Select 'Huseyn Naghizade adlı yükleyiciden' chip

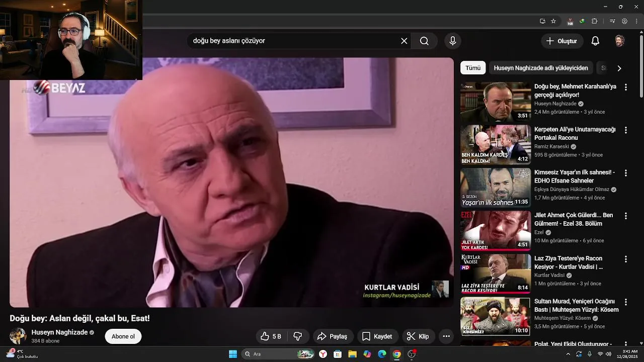click(x=541, y=68)
